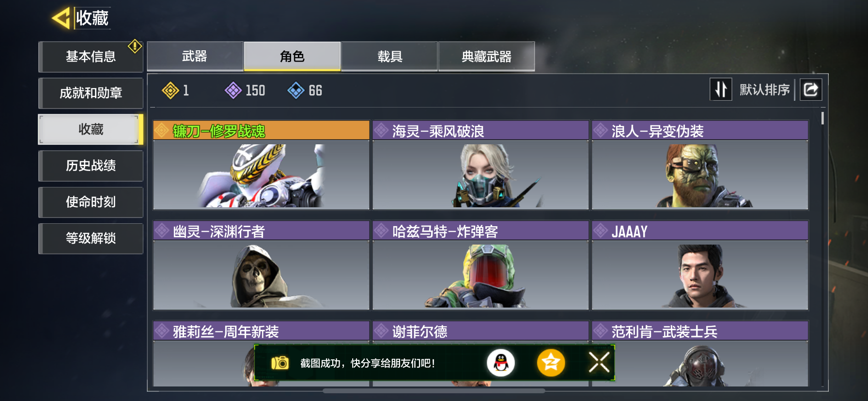Open 历史战绩 in the sidebar
The image size is (868, 401).
[x=91, y=166]
